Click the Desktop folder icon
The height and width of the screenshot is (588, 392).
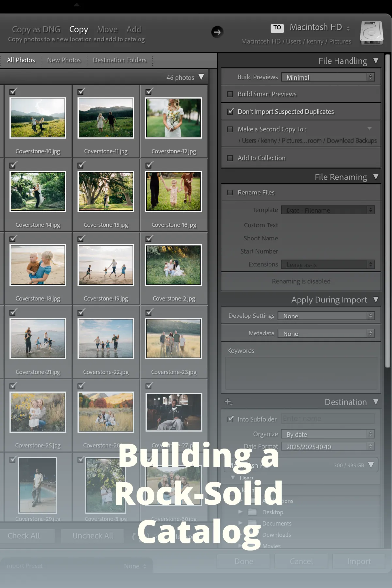252,512
